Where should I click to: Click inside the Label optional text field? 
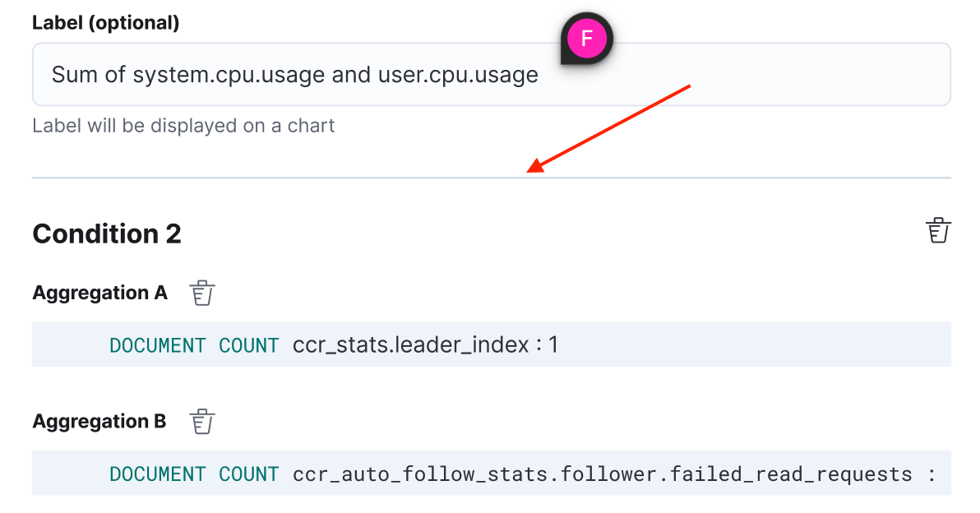click(x=492, y=75)
